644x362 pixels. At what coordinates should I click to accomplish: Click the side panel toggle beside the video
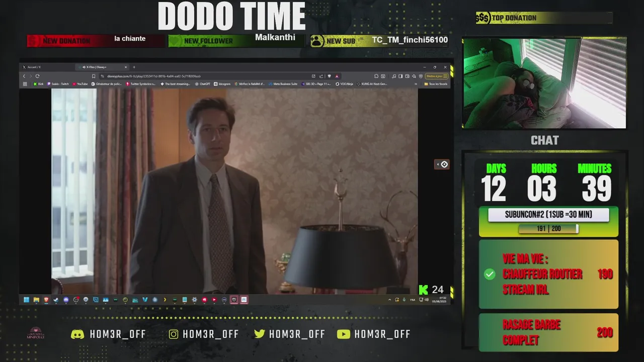tap(442, 164)
